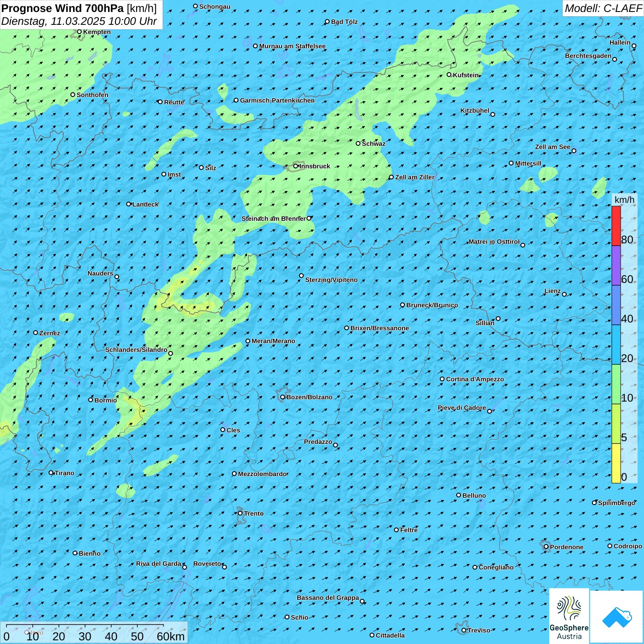Click the Treviso city marker
Image resolution: width=644 pixels, height=644 pixels.
click(464, 630)
